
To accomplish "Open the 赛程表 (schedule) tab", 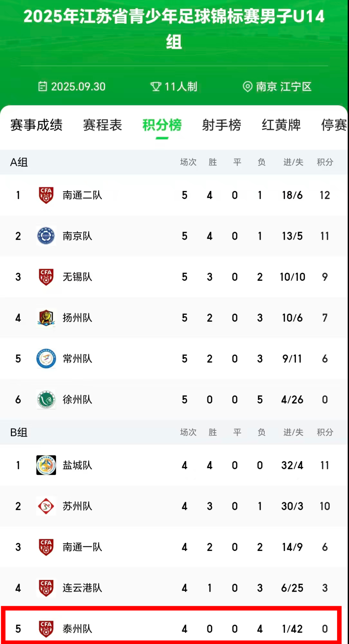I will tap(103, 125).
